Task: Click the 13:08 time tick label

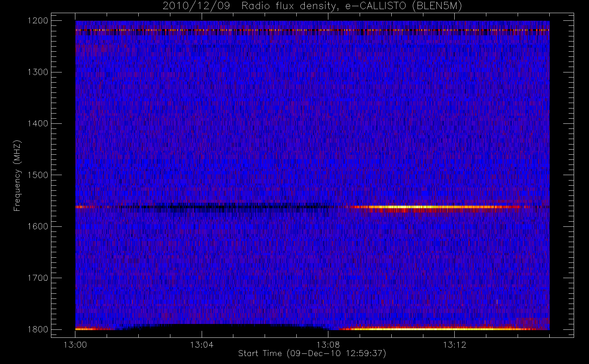Action: 328,345
